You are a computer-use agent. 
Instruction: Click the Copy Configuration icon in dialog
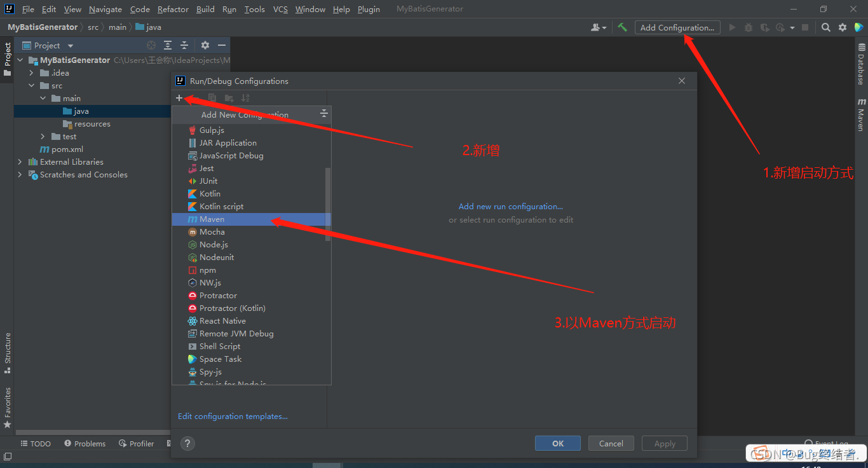212,98
